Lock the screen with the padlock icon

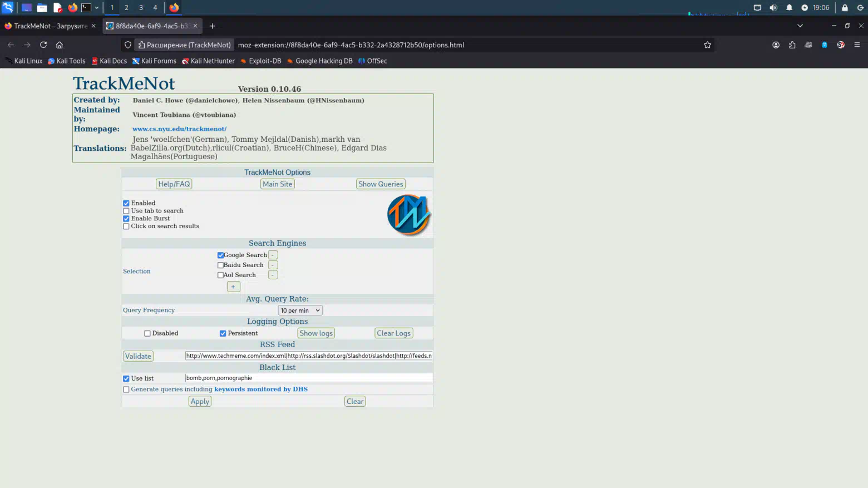click(x=845, y=8)
